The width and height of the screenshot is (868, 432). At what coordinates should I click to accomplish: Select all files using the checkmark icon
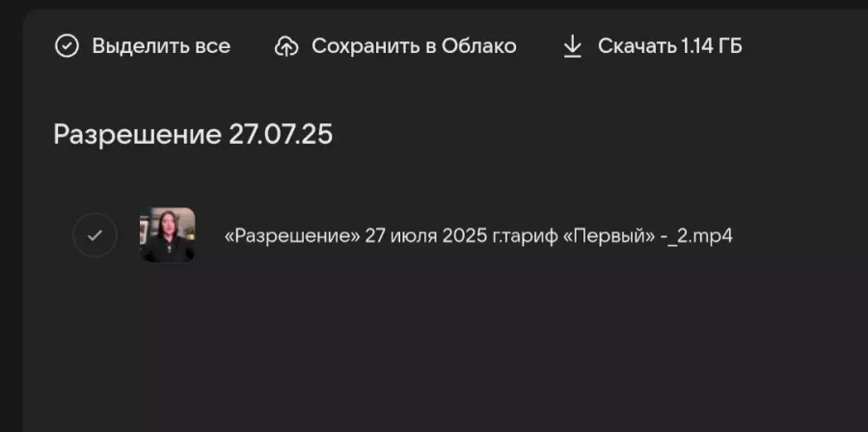[67, 46]
